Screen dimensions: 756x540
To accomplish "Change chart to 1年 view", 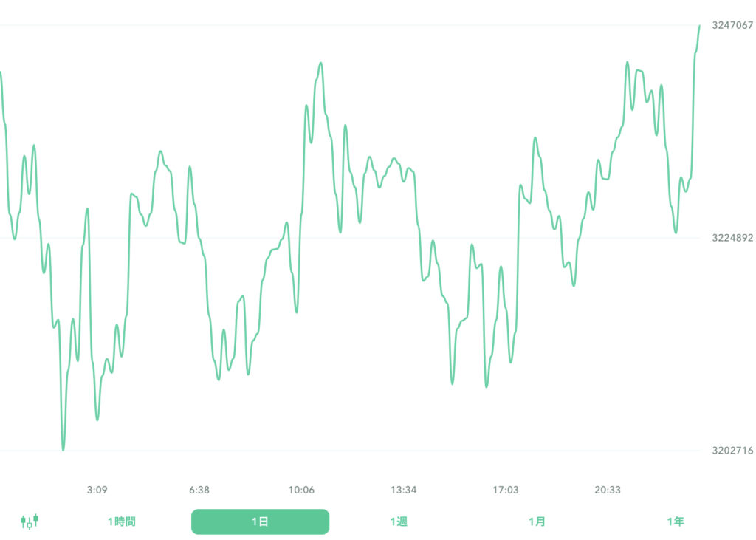I will point(675,522).
